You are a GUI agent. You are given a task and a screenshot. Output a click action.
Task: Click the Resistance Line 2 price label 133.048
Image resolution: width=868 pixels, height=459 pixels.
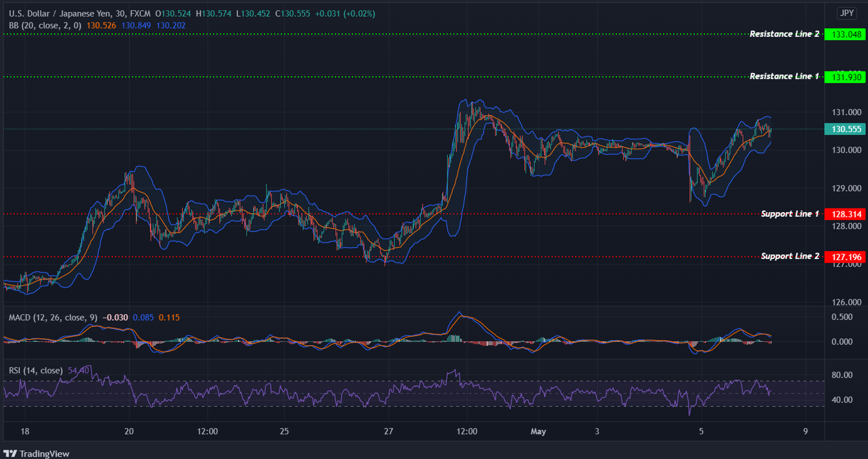[x=845, y=34]
